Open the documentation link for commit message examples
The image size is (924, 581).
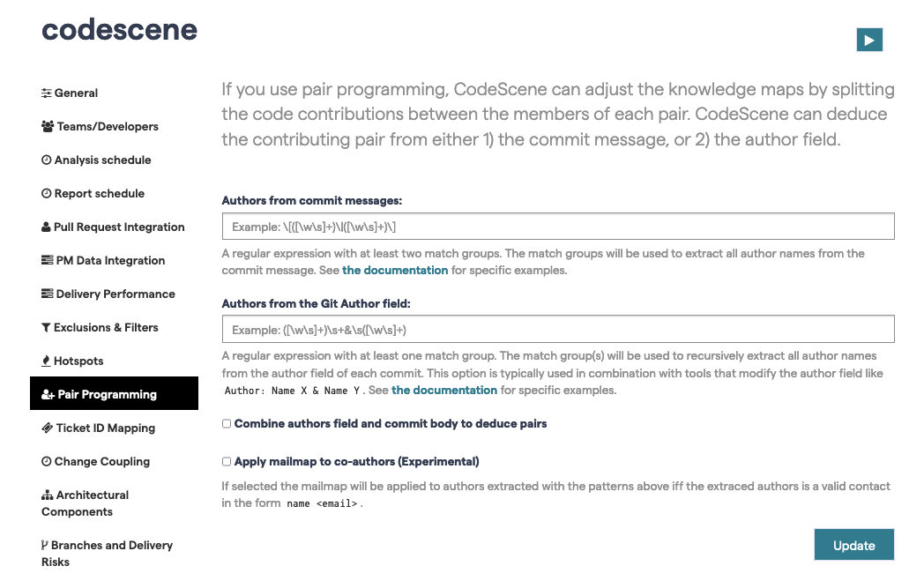pos(395,270)
